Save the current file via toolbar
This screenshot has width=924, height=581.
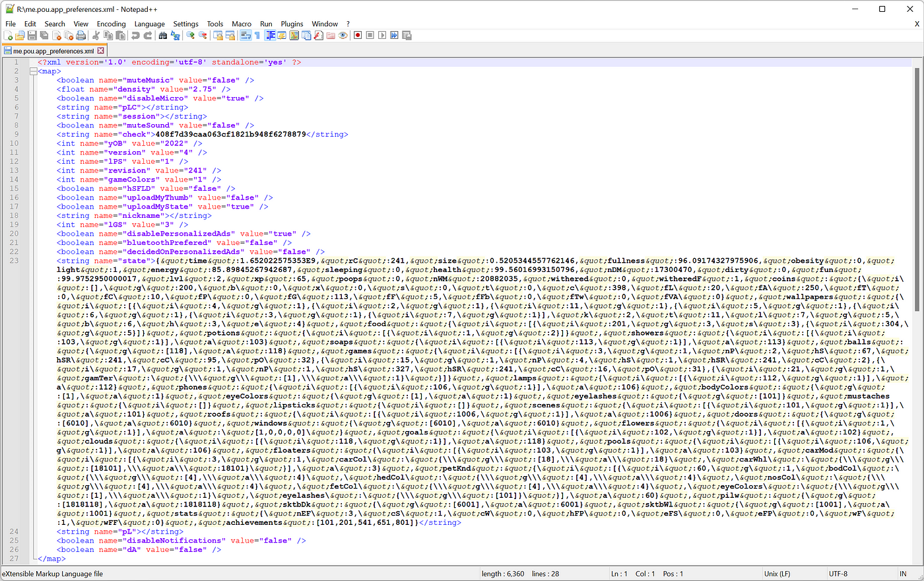[32, 36]
